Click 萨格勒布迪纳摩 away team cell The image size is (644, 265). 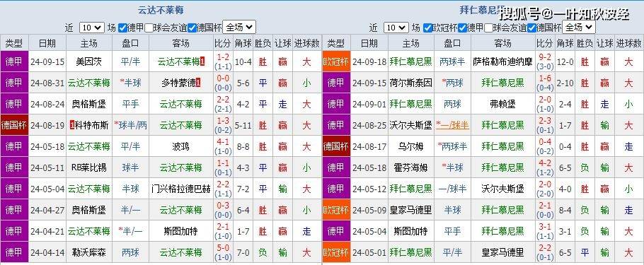click(502, 62)
